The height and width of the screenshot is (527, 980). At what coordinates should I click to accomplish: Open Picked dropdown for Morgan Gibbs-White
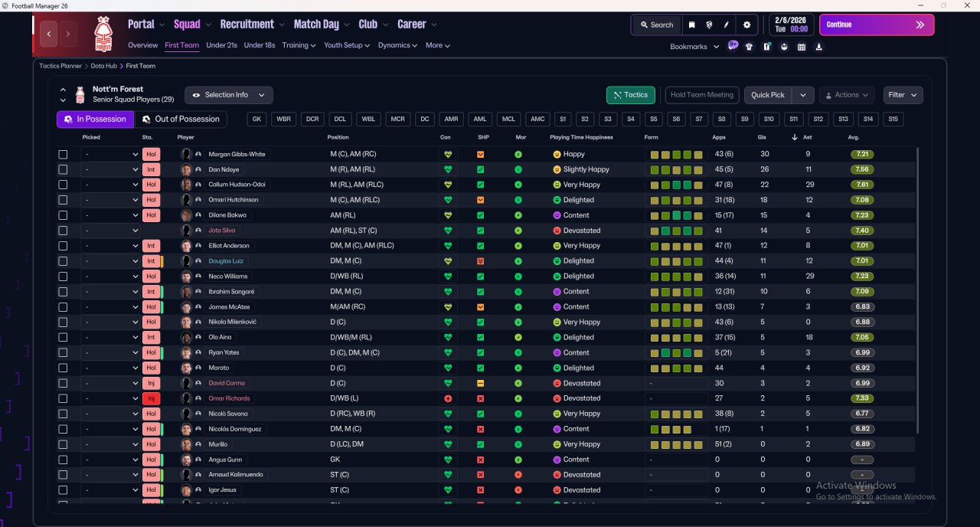(111, 154)
